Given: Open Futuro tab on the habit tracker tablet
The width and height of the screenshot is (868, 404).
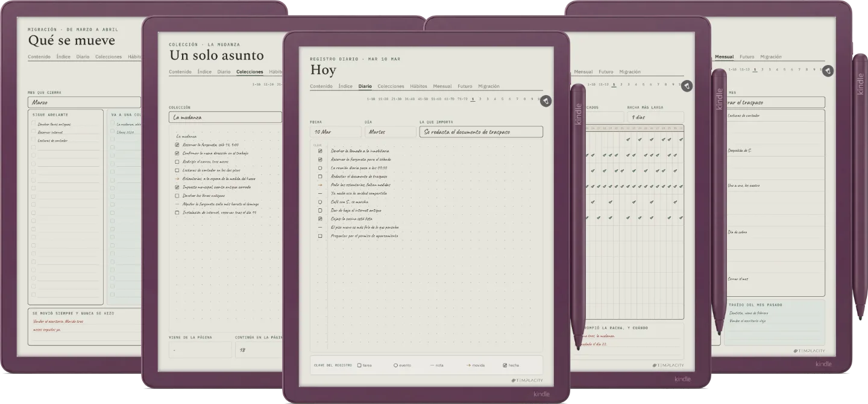Looking at the screenshot, I should coord(606,72).
